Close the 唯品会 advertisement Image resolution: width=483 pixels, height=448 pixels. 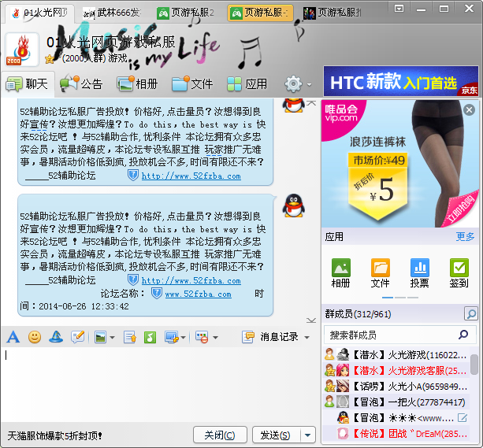coord(469,109)
